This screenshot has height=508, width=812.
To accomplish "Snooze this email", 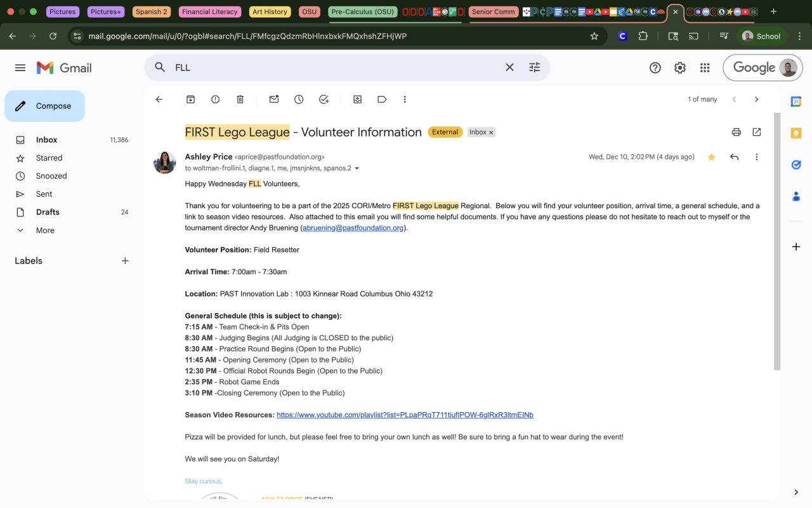I will click(299, 99).
